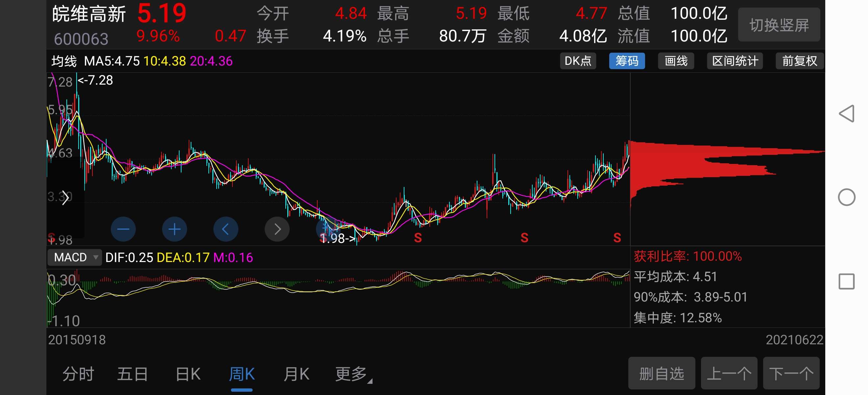Tap the 均线 moving average label
Viewport: 868px width, 395px height.
pos(64,61)
